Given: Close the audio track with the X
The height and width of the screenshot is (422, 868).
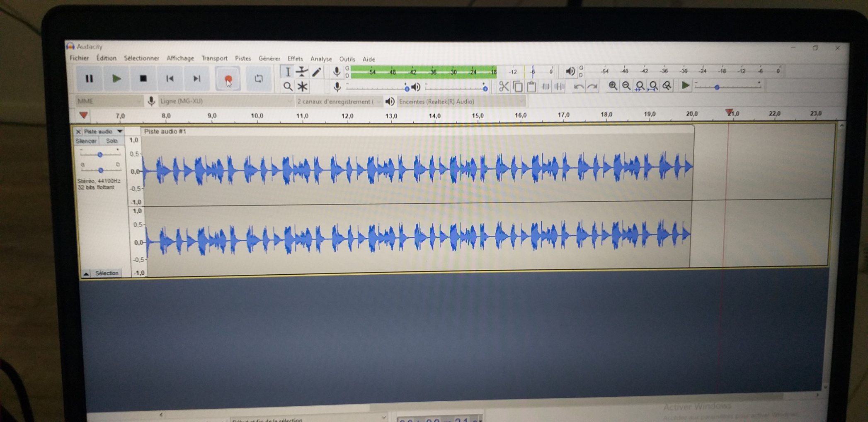Looking at the screenshot, I should [x=78, y=132].
